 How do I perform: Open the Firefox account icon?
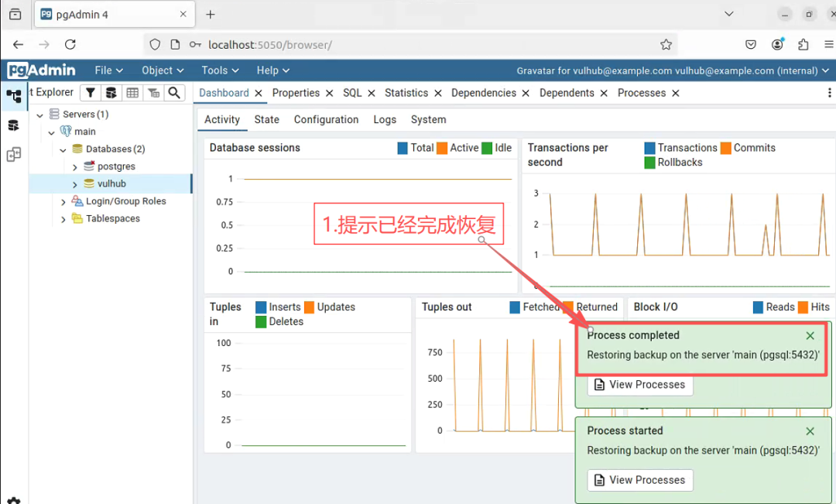pyautogui.click(x=777, y=45)
